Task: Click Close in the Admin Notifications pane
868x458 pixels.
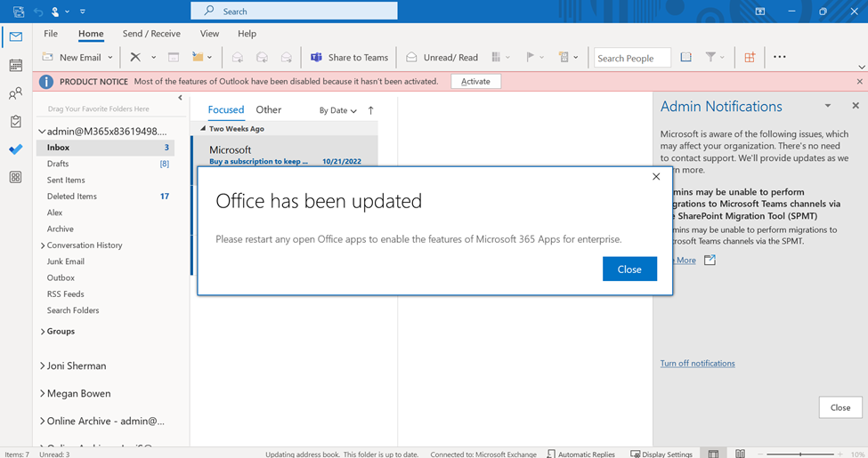Action: pos(840,407)
